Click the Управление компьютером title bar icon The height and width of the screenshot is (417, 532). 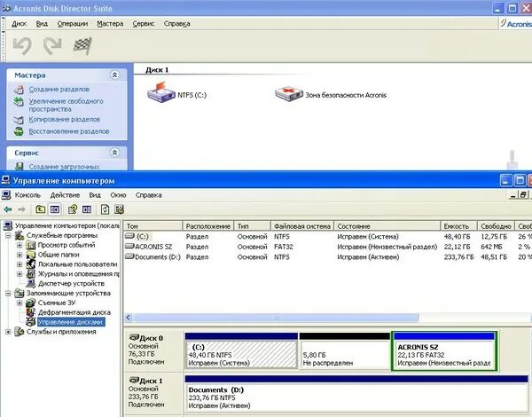point(5,180)
